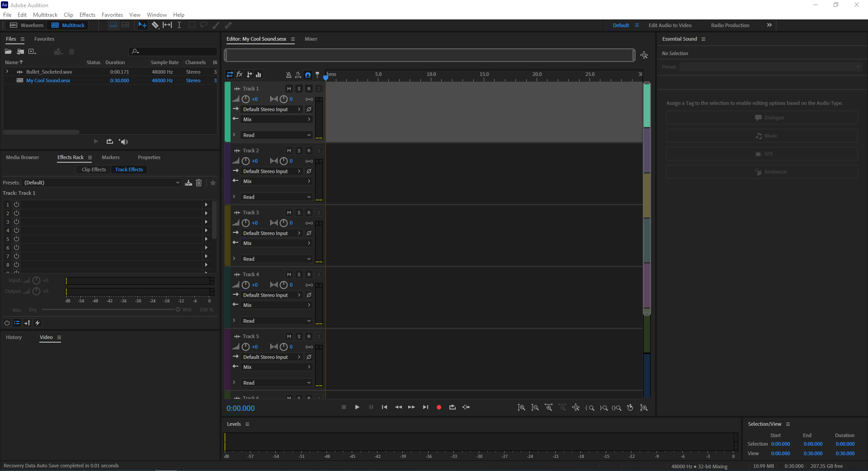Open effects Presets (Default) dropdown

pyautogui.click(x=102, y=183)
